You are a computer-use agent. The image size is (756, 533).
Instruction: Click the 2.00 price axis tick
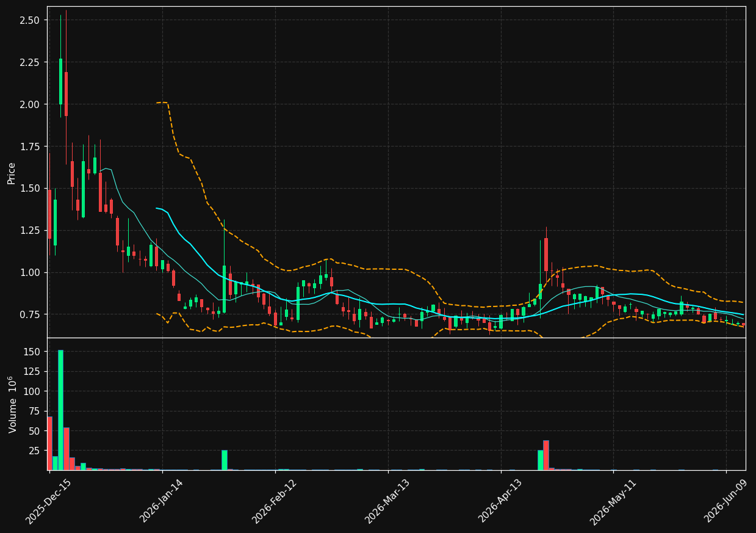(x=29, y=104)
